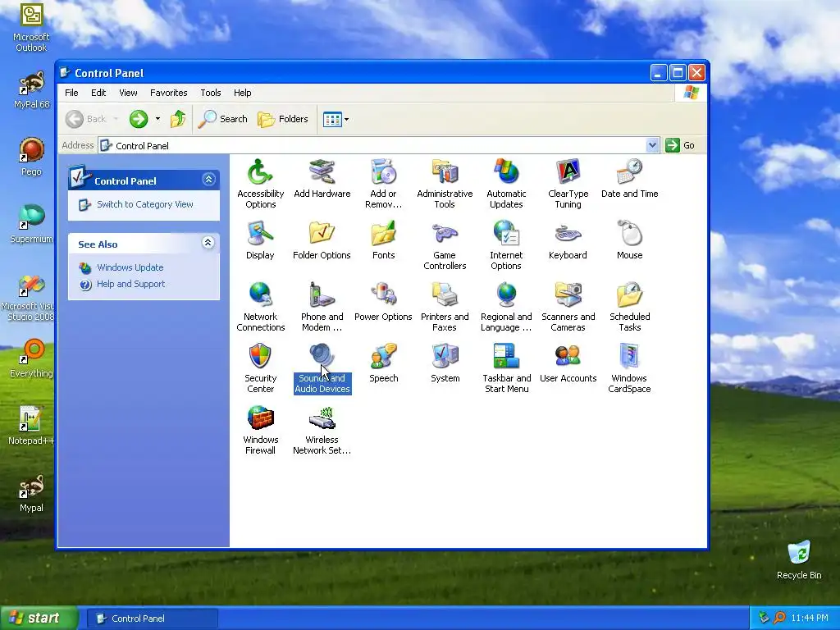Screen dimensions: 840x630
Task: Open the Help menu
Action: [242, 93]
